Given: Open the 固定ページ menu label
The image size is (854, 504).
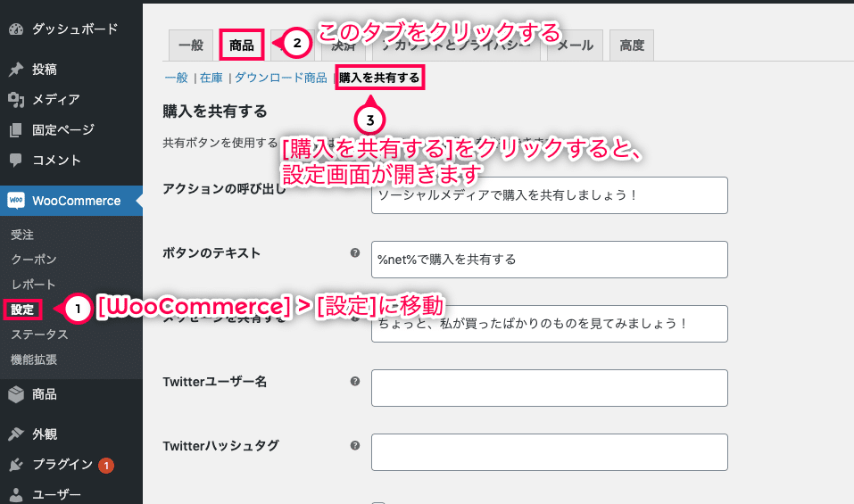Looking at the screenshot, I should click(63, 129).
